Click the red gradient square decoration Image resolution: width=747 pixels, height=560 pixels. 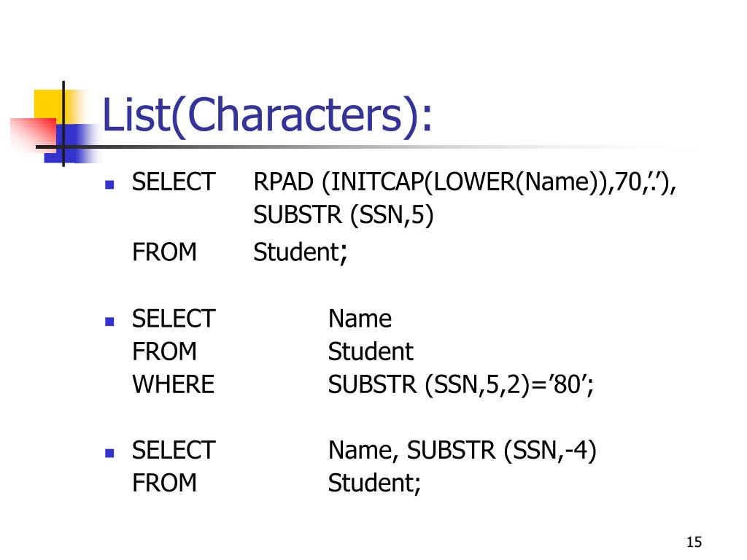click(x=34, y=135)
